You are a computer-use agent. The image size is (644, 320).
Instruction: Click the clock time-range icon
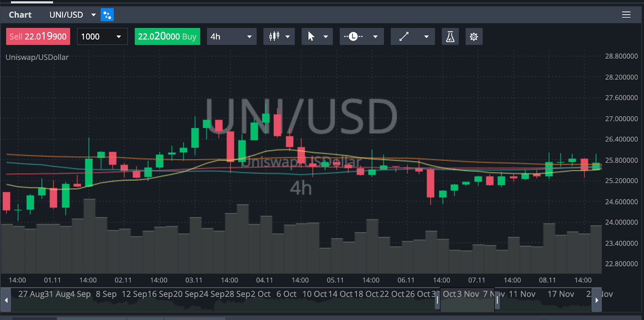click(x=353, y=37)
